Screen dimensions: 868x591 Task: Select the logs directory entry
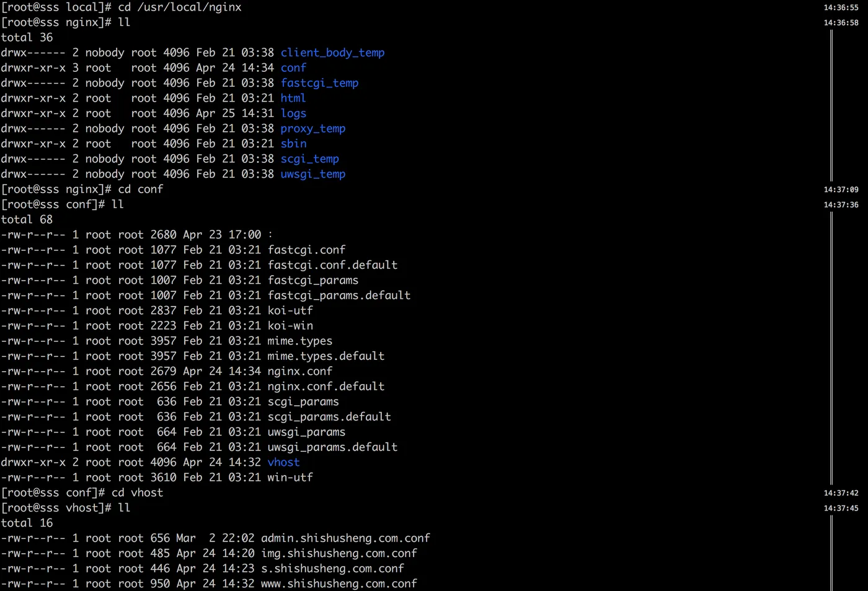click(293, 113)
